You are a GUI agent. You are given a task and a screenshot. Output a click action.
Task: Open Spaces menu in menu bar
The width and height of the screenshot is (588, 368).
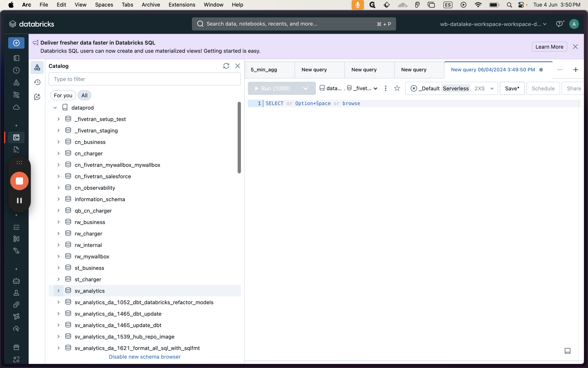point(104,5)
